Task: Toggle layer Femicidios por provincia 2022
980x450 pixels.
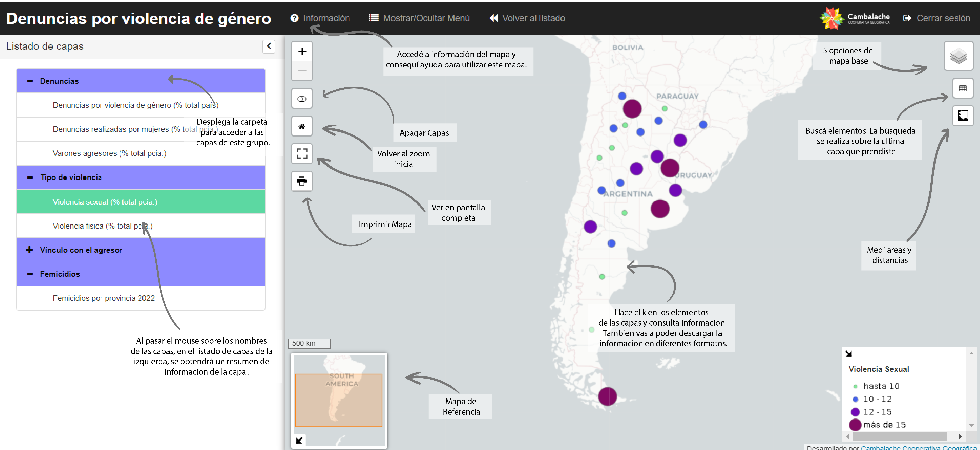Action: click(x=141, y=298)
